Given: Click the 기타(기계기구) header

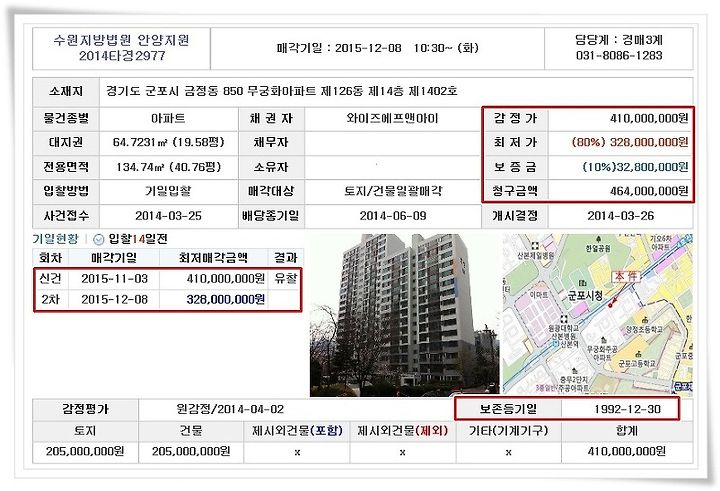Looking at the screenshot, I should (x=508, y=431).
